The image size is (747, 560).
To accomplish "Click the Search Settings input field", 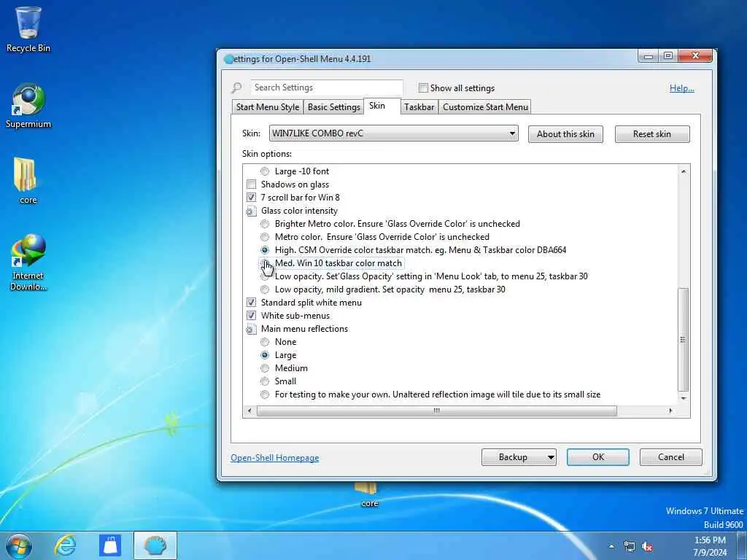I will (327, 87).
